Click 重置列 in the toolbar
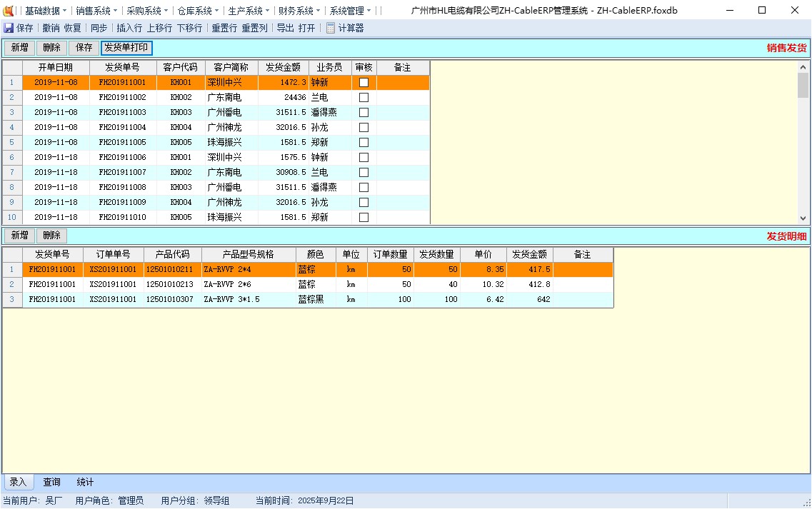 point(254,28)
